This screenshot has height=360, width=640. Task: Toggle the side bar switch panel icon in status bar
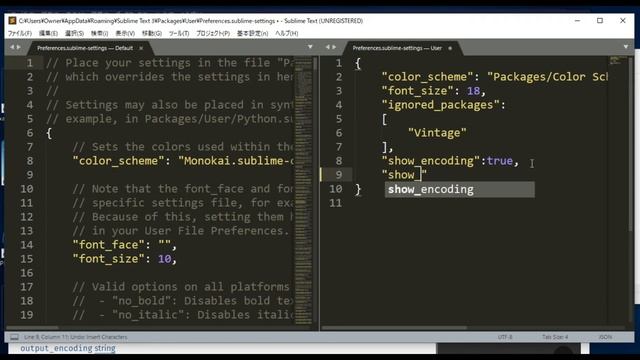(x=14, y=337)
